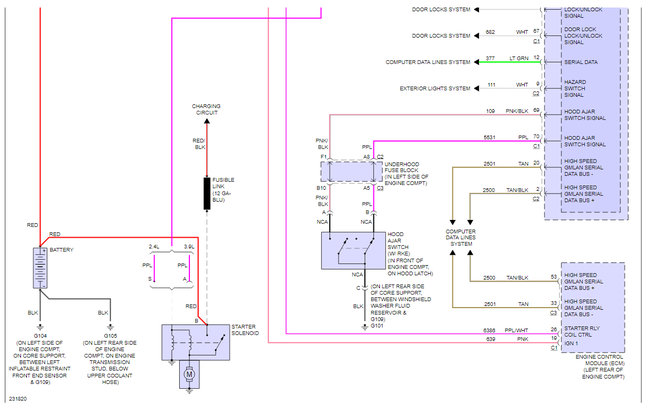Click circuit number 839
This screenshot has height=413, width=650.
[491, 339]
